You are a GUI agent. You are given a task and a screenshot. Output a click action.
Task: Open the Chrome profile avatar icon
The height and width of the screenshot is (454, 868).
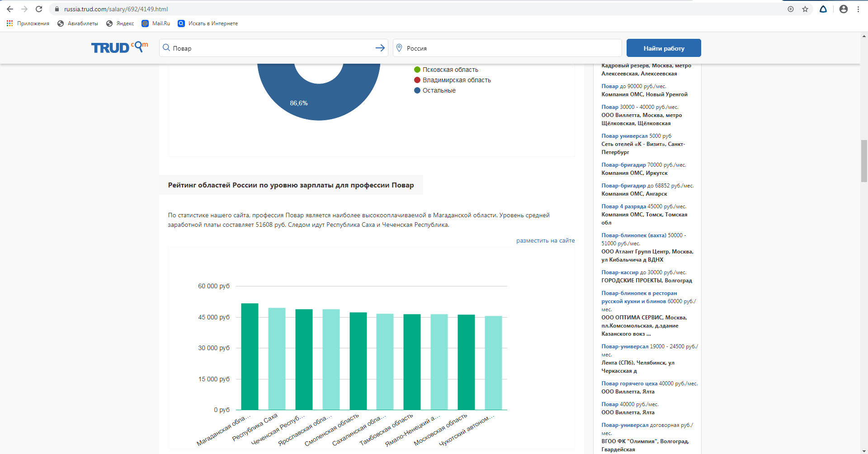(x=843, y=9)
